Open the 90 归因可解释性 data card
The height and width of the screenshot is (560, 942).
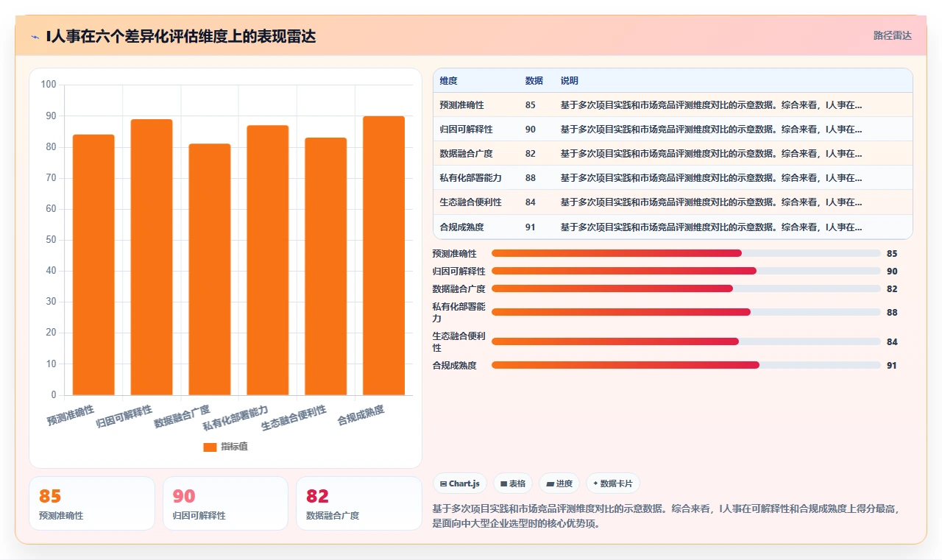tap(225, 503)
